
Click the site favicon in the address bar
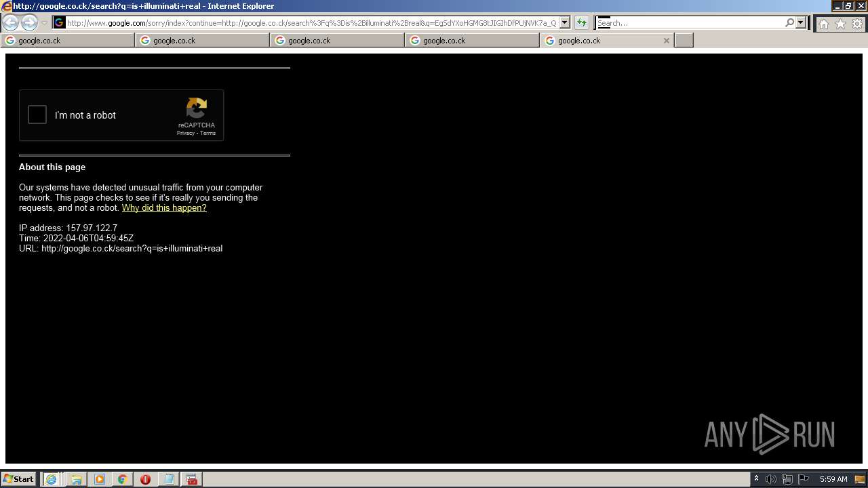point(59,23)
